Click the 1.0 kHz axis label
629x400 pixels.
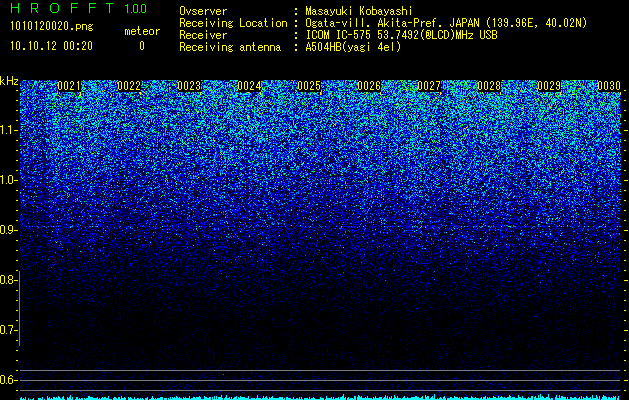(x=8, y=180)
